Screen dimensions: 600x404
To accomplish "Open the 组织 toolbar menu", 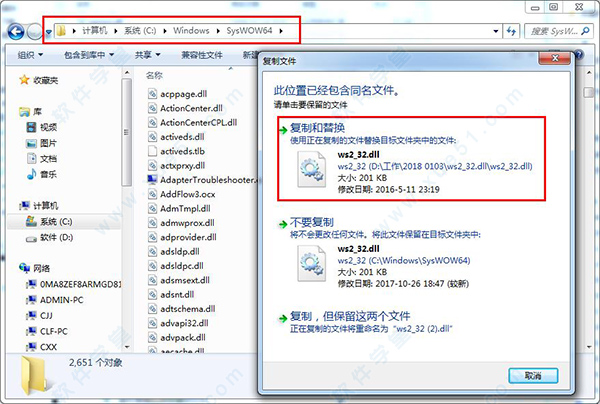I will pos(30,55).
